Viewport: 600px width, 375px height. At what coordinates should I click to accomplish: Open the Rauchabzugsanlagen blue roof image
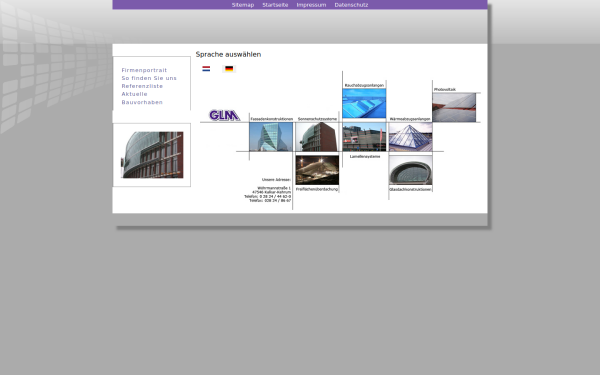(x=364, y=103)
